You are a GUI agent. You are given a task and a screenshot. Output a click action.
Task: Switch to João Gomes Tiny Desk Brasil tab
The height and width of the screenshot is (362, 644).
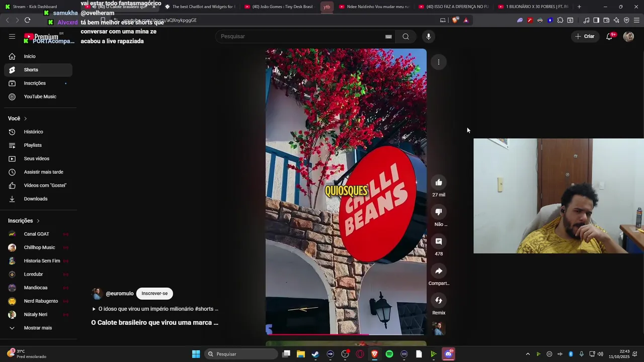(x=279, y=7)
